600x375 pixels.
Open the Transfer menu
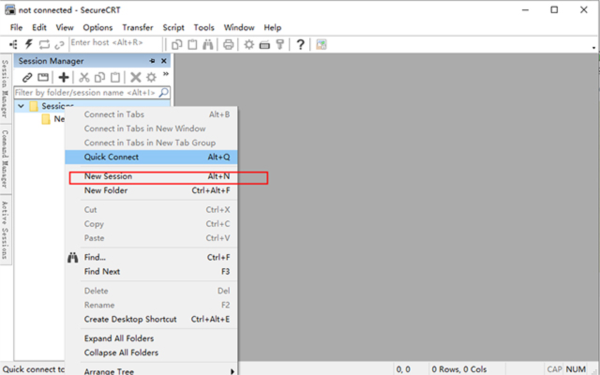pyautogui.click(x=138, y=28)
